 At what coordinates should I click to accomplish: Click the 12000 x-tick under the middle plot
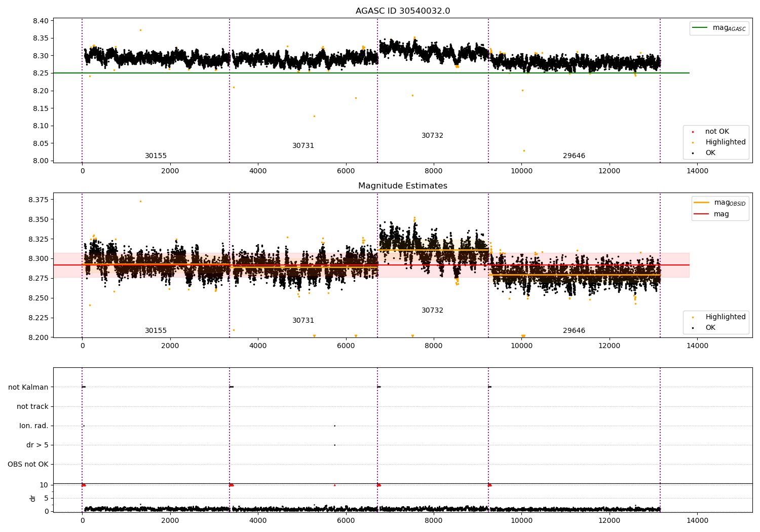610,346
